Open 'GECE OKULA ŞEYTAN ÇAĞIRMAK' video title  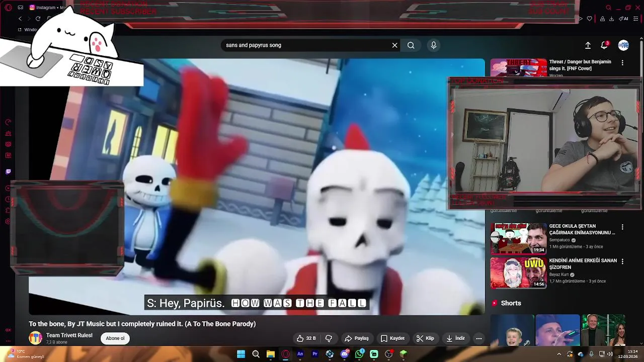click(582, 229)
